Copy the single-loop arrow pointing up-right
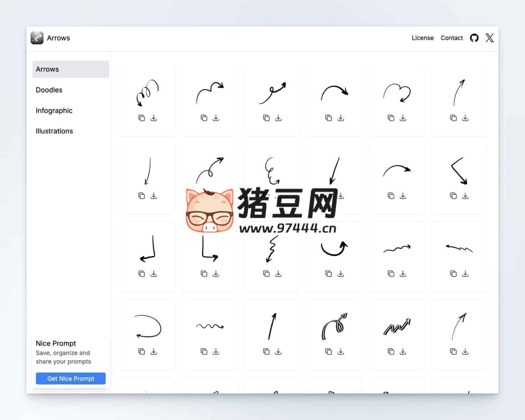 266,118
